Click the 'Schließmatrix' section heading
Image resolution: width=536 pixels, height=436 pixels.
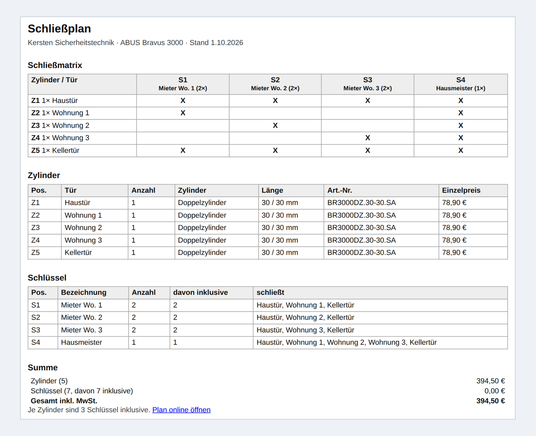pyautogui.click(x=55, y=65)
